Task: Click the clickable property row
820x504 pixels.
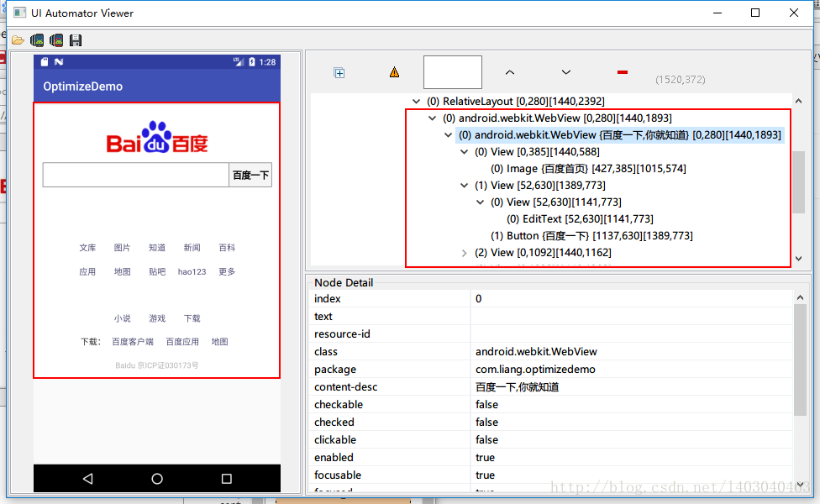Action: [x=552, y=440]
